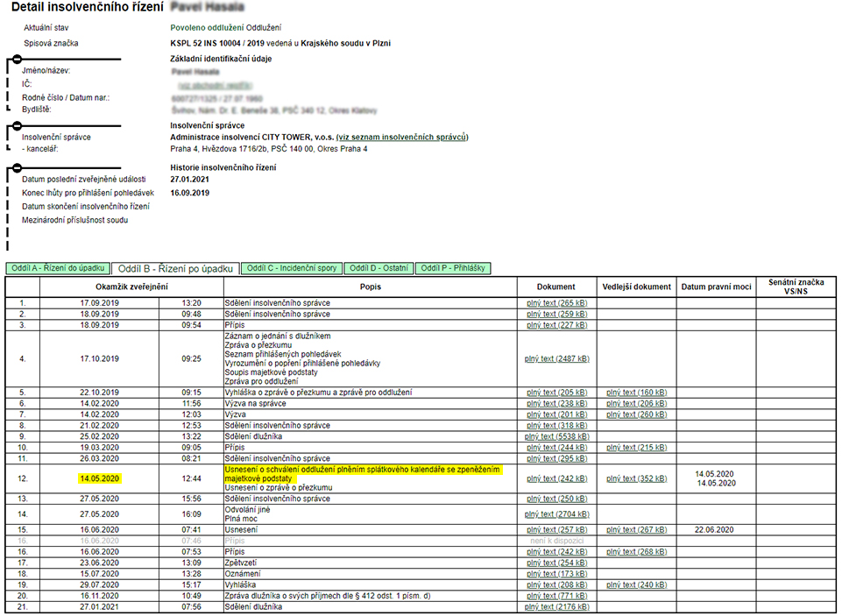Screen dimensions: 842x616
Task: Open the plný text (295 kB) document
Action: [557, 458]
